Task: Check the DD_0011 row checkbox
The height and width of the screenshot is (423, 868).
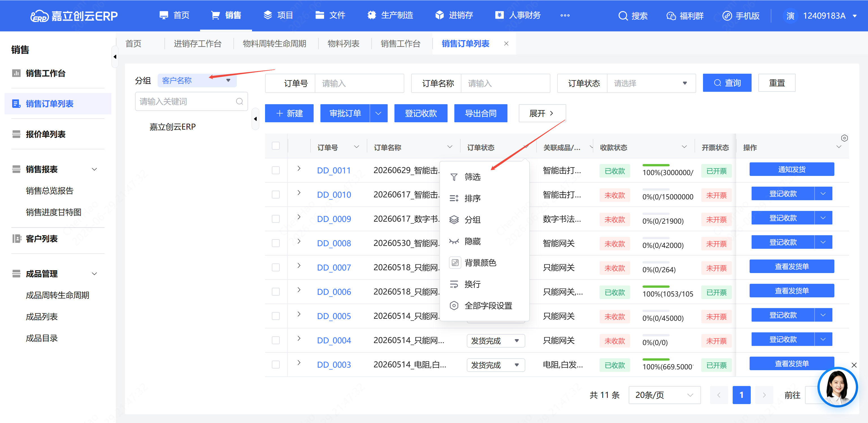Action: point(276,170)
